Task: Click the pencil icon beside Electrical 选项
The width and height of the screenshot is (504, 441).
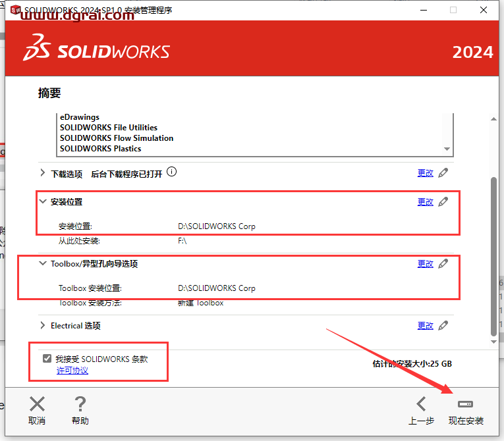Action: [x=443, y=325]
